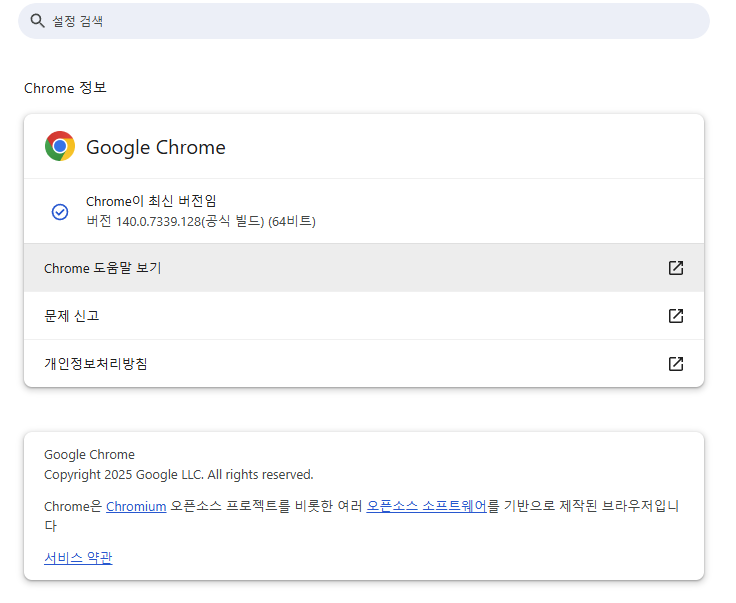
Task: Open the 서비스 약관 link
Action: coord(78,557)
